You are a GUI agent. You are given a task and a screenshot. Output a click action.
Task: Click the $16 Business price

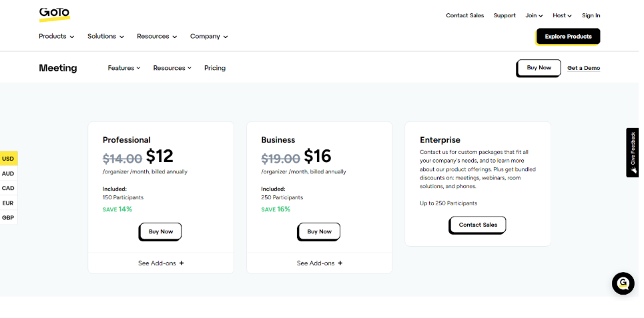point(318,156)
